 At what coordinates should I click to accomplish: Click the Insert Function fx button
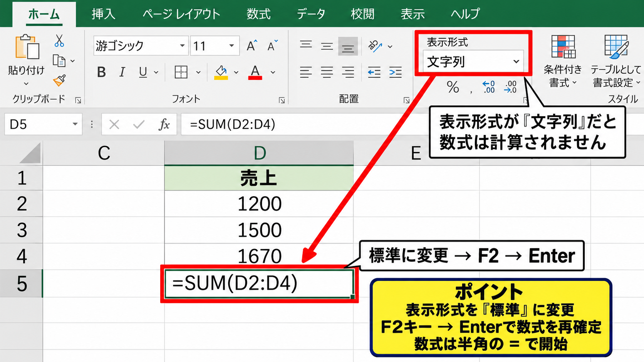(x=164, y=124)
